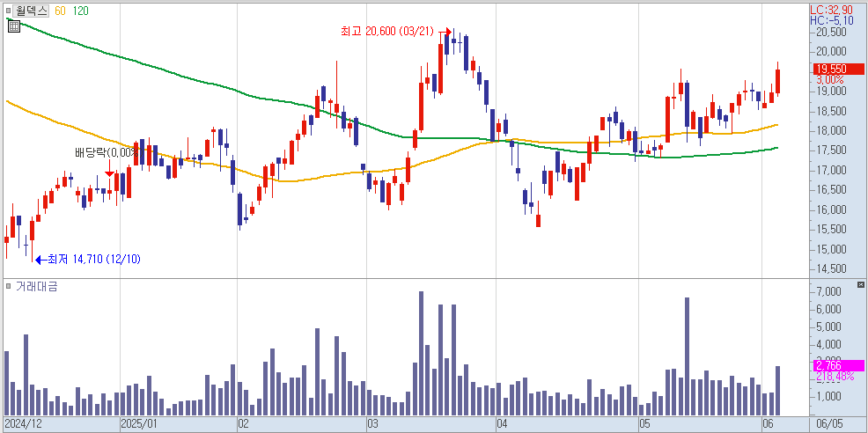Click the 05 month date axis label
Image resolution: width=868 pixels, height=433 pixels.
coord(645,425)
